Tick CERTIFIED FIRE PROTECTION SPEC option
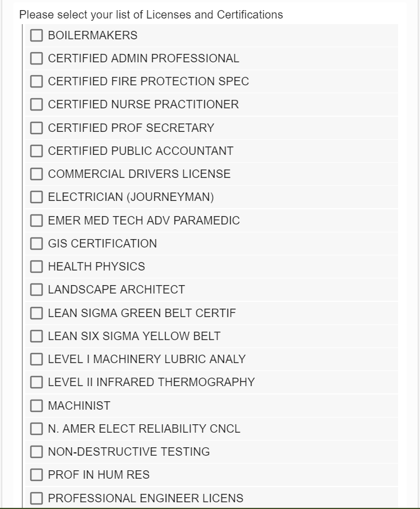 tap(36, 82)
